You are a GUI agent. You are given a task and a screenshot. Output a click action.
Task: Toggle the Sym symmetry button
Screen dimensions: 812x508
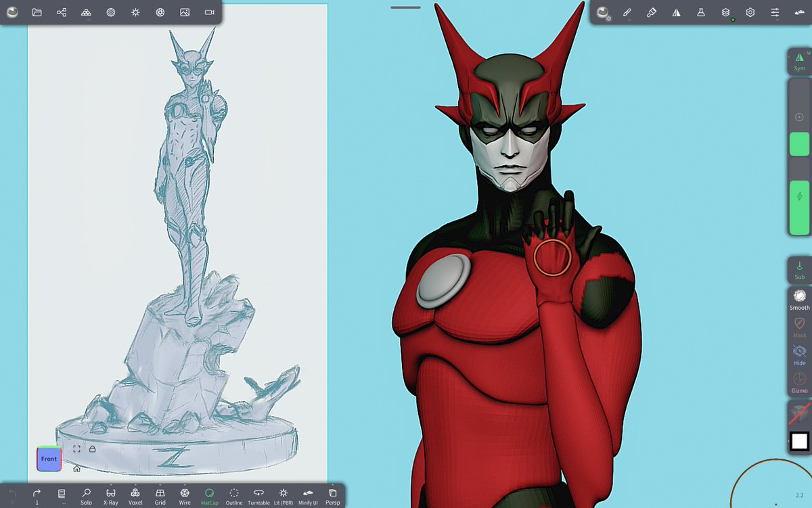800,62
